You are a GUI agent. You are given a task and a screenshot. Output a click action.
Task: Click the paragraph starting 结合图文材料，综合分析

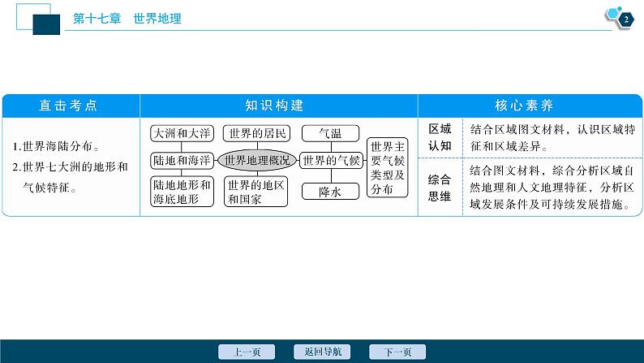(x=552, y=188)
